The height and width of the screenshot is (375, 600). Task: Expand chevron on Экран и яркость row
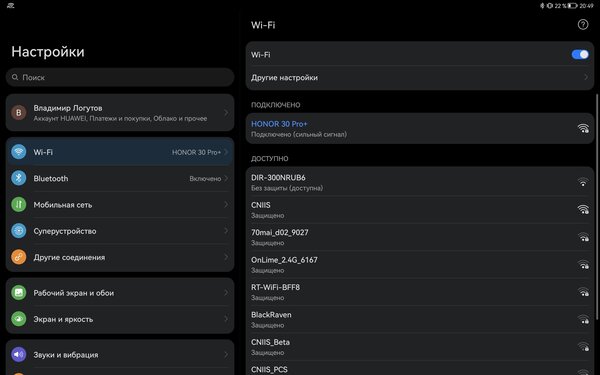(226, 319)
